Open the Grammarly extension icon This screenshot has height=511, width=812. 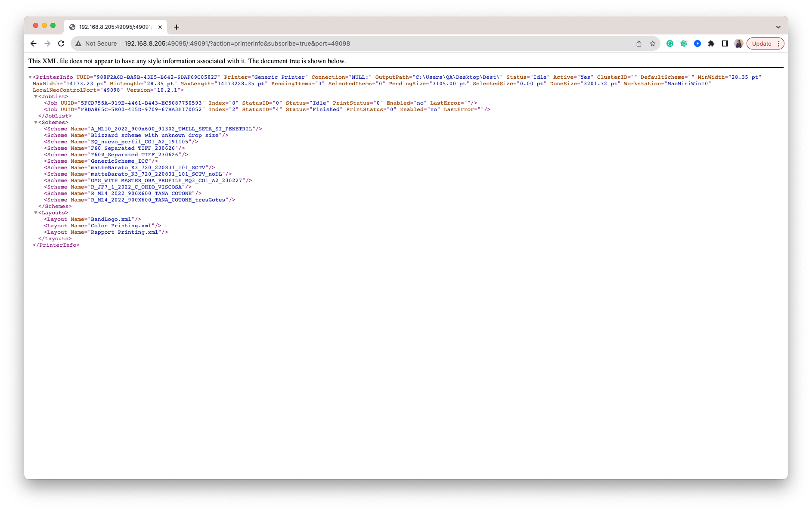[670, 43]
